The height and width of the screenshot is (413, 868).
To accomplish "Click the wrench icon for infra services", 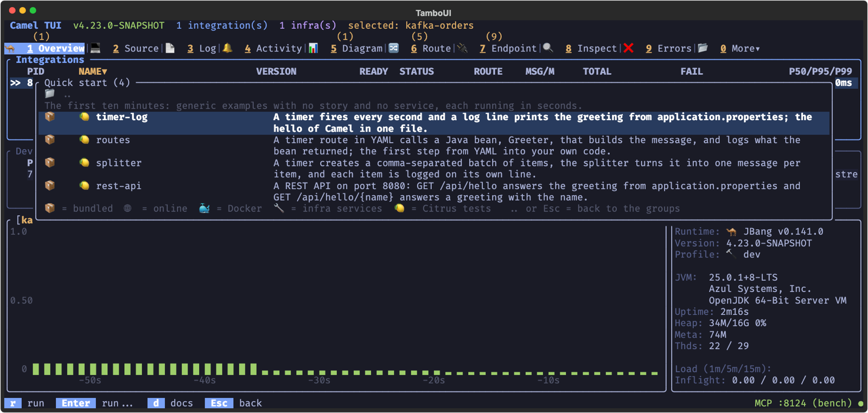I will [279, 208].
